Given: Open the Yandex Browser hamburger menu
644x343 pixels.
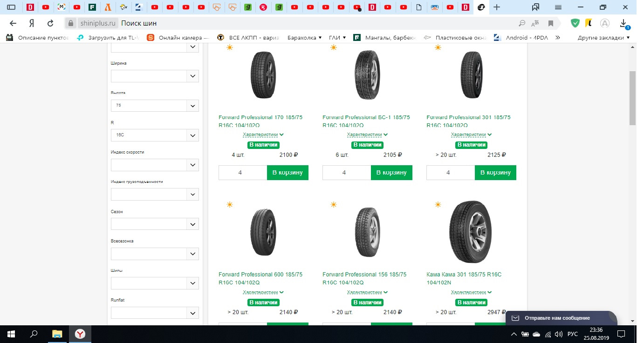Looking at the screenshot, I should (x=558, y=7).
